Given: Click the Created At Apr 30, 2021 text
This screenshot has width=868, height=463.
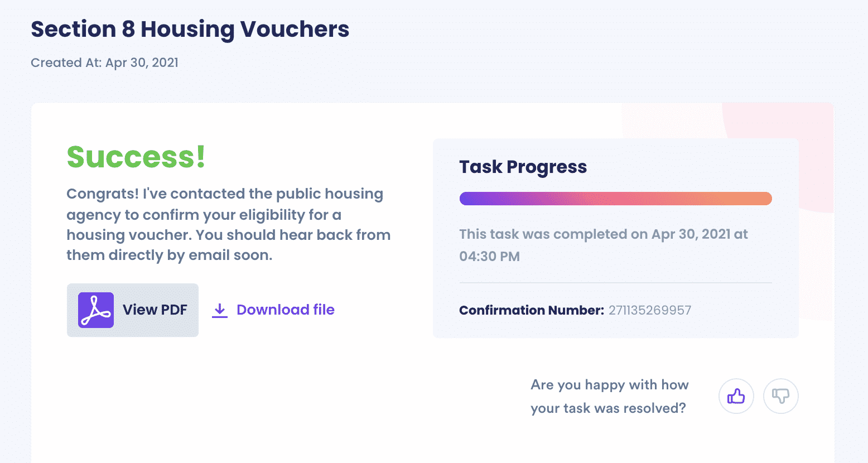Looking at the screenshot, I should (105, 62).
